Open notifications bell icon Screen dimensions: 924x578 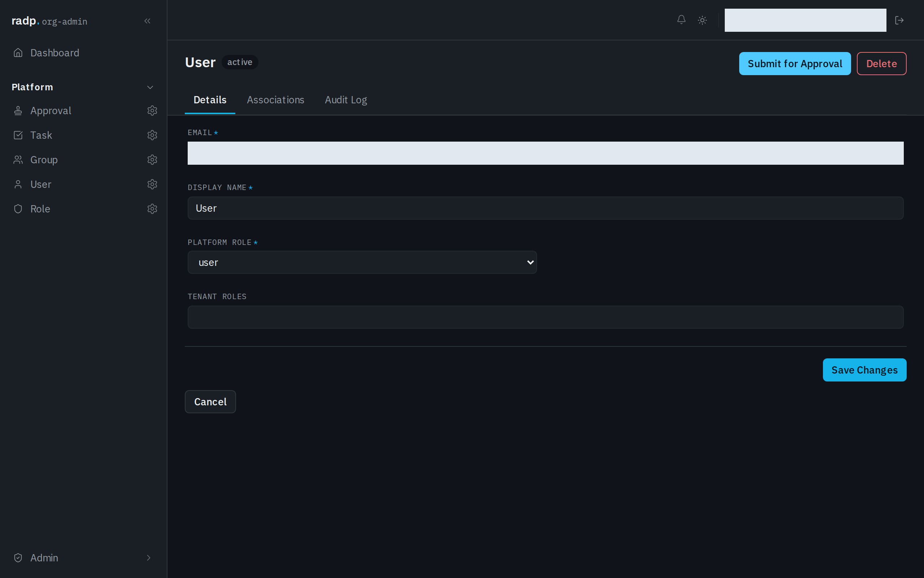(x=681, y=20)
